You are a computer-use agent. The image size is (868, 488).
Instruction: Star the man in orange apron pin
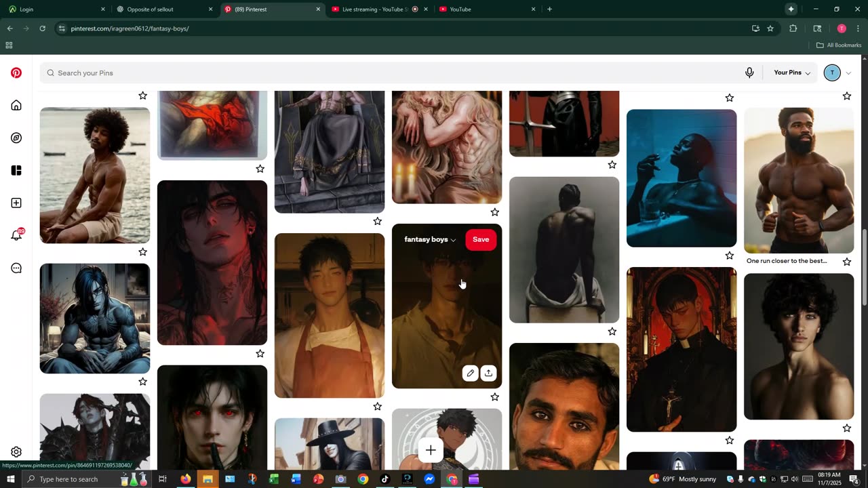point(377,406)
